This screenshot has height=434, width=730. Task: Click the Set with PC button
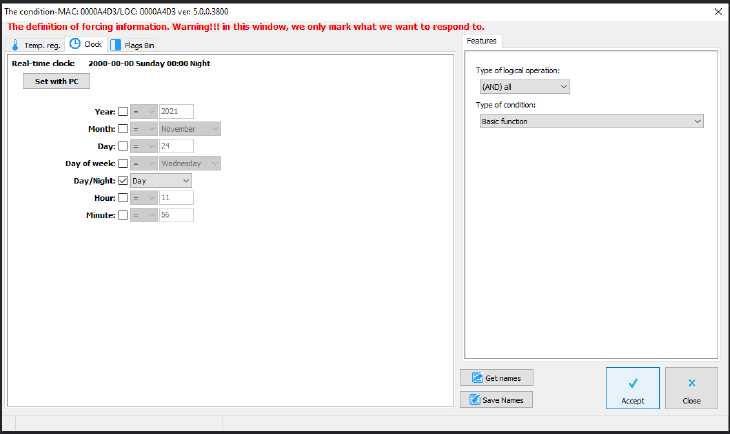(x=56, y=81)
